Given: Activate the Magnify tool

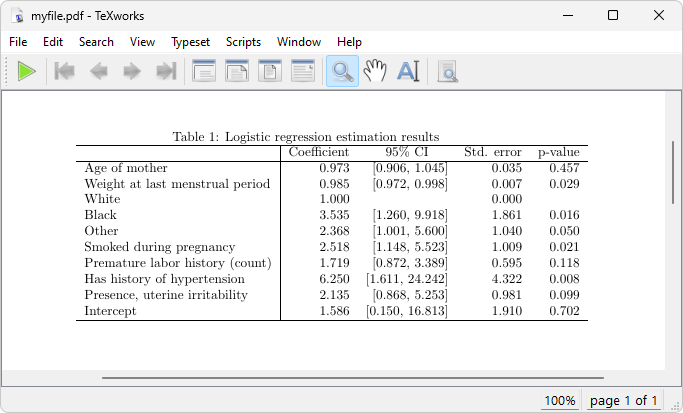Looking at the screenshot, I should tap(342, 71).
